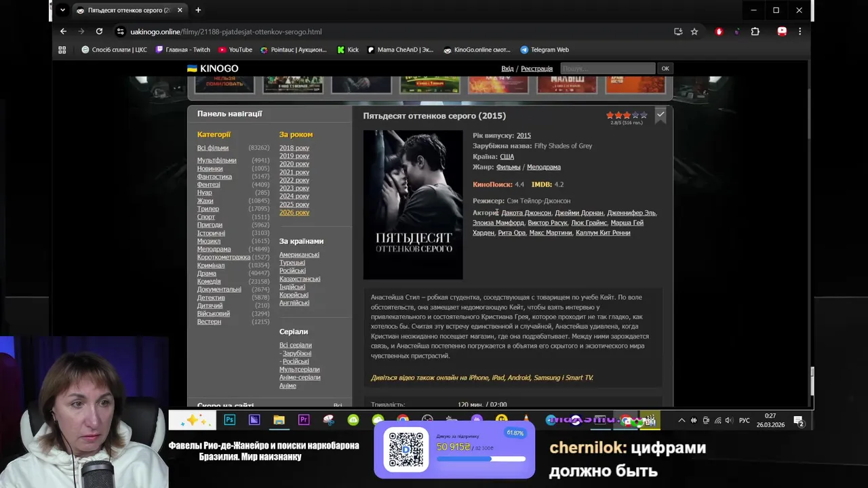Open the Комедія category
The image size is (868, 488).
(x=209, y=281)
